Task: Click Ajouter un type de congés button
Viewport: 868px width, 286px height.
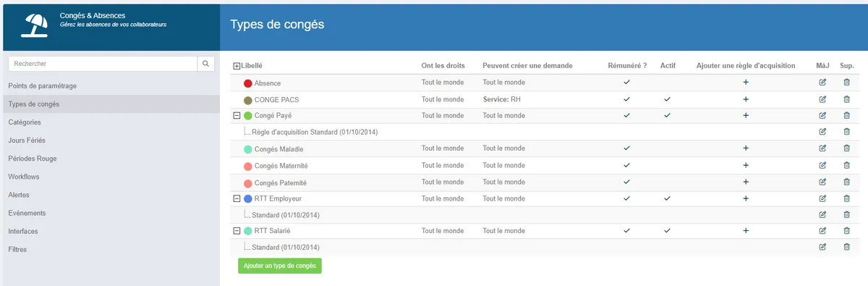Action: (279, 266)
